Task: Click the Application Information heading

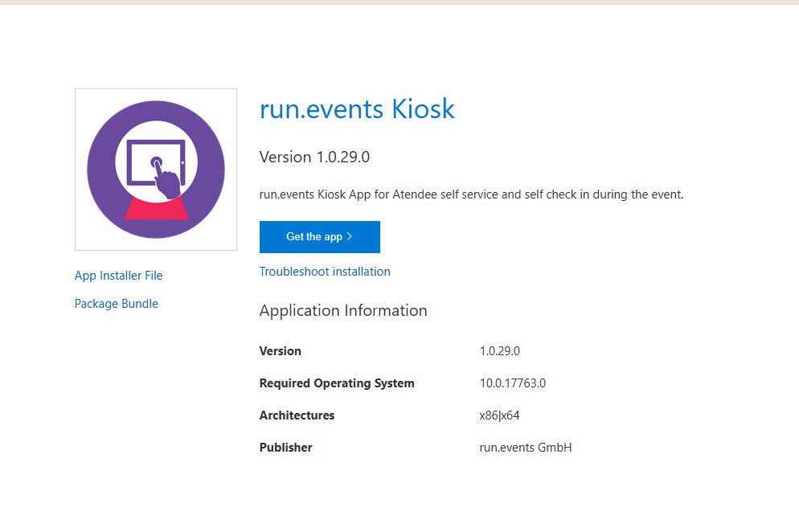Action: (343, 310)
